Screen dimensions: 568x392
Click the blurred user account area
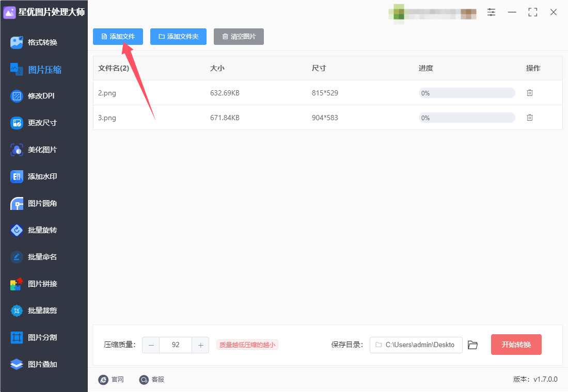[x=433, y=14]
